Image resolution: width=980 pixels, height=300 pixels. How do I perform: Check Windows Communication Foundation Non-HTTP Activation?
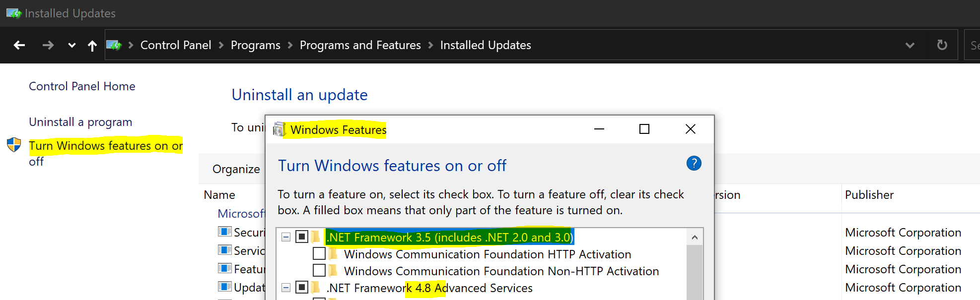[319, 271]
